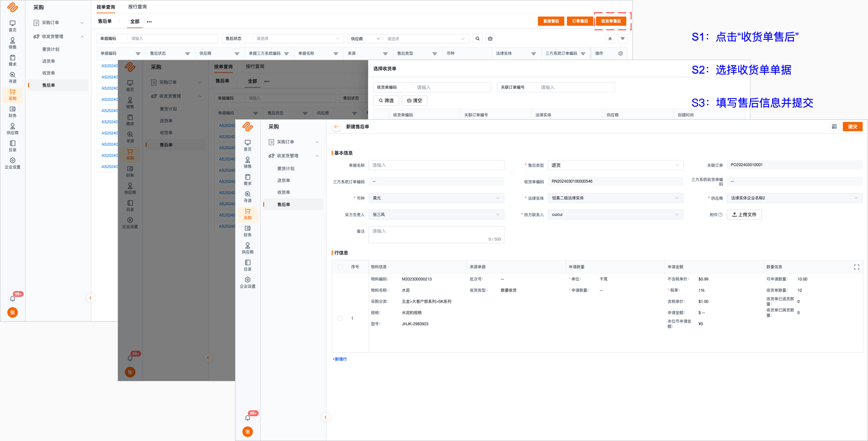Screen dimensions: 868x441
Task: Collapse front window side menu with chevron
Action: click(x=325, y=417)
